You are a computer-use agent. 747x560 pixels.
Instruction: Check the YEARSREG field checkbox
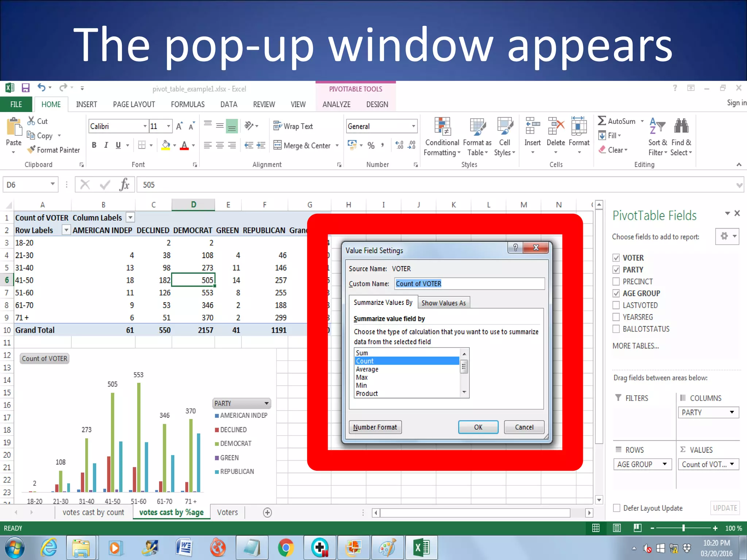(616, 317)
